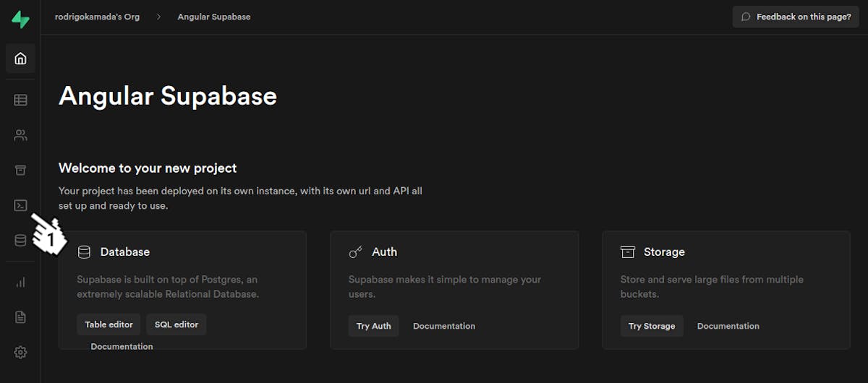The width and height of the screenshot is (868, 383).
Task: Open the Settings gear icon
Action: [x=20, y=353]
